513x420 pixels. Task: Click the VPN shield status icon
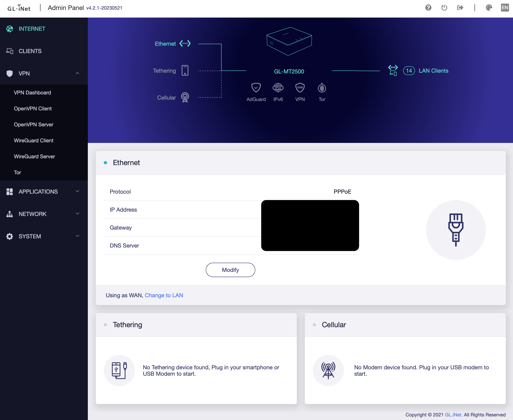[x=300, y=88]
